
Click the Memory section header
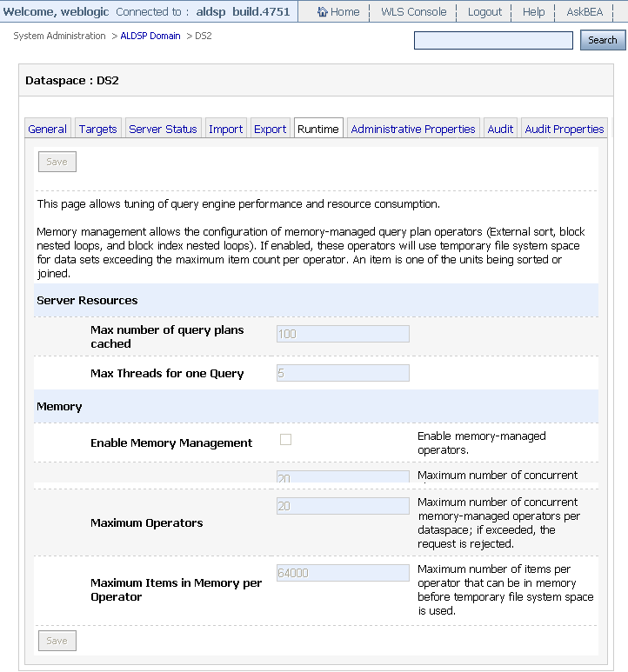[x=316, y=406]
